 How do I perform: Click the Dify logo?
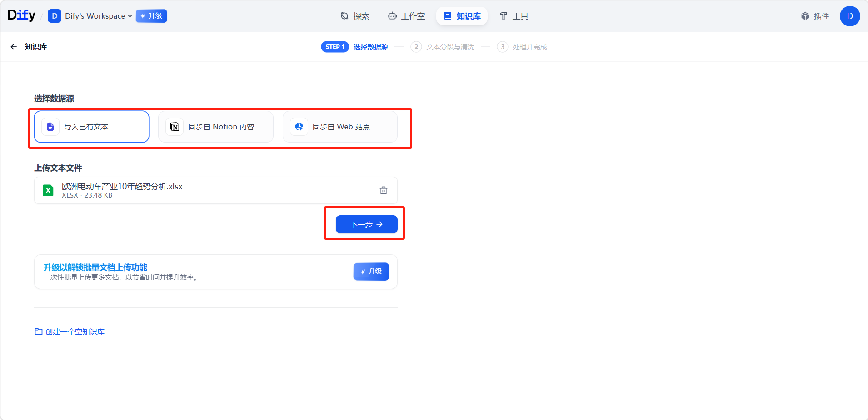coord(21,15)
